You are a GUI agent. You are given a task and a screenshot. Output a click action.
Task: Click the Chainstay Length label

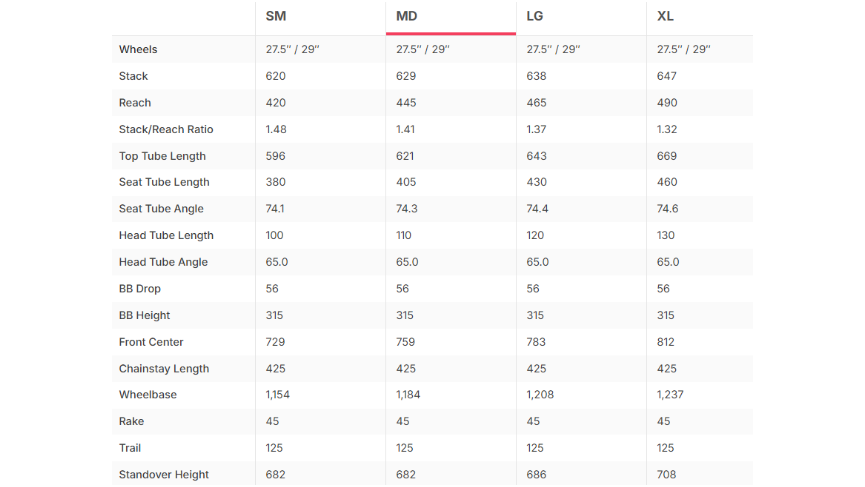click(x=164, y=368)
